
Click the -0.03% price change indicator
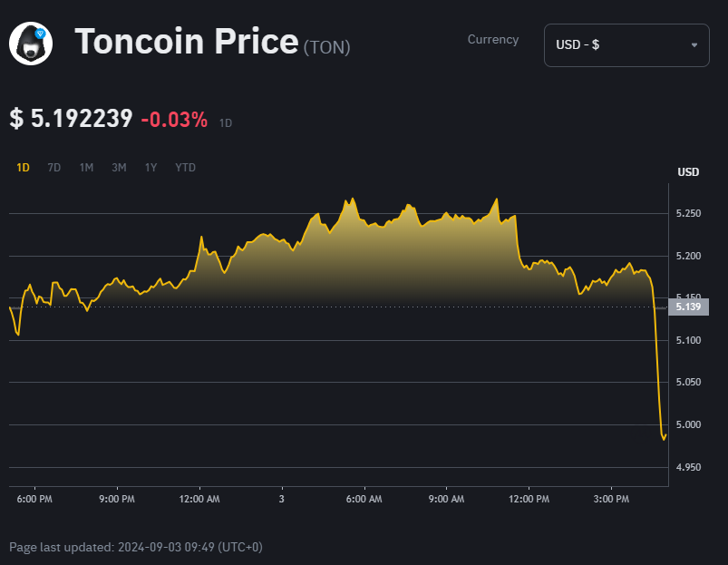pyautogui.click(x=174, y=119)
